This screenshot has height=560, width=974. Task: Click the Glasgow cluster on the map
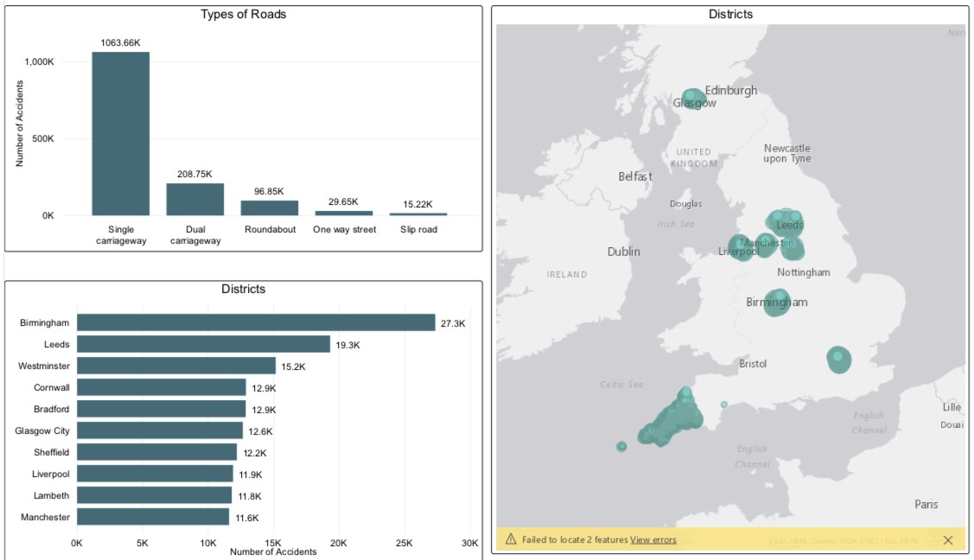pos(691,99)
